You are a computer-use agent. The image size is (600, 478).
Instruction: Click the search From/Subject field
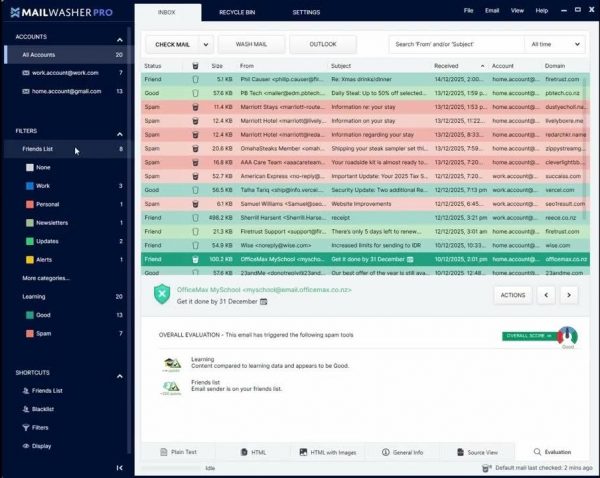pos(457,44)
